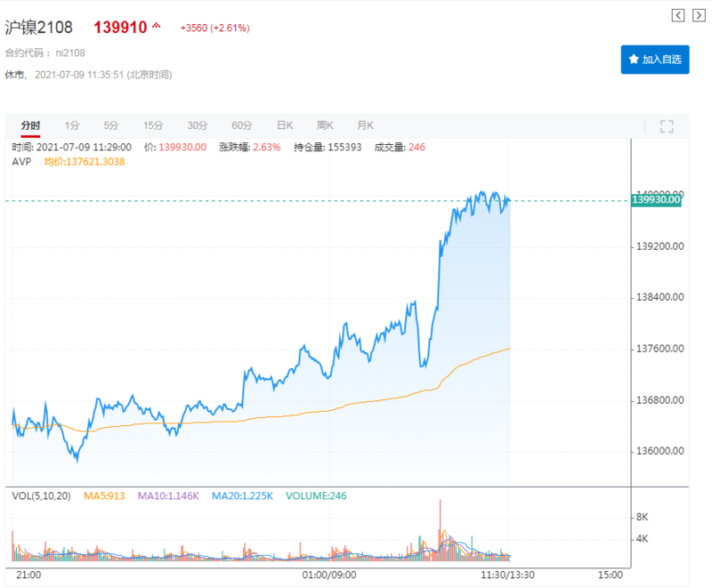Click the latest price 139910
712x588 pixels.
(x=120, y=28)
